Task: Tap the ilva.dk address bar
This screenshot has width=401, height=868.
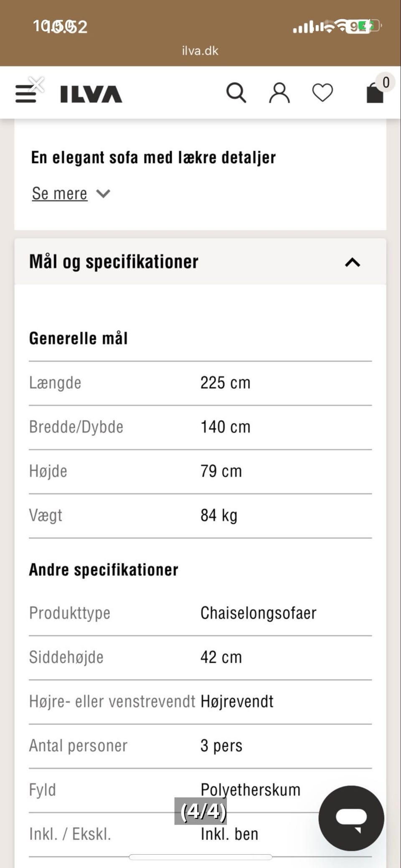Action: click(200, 51)
